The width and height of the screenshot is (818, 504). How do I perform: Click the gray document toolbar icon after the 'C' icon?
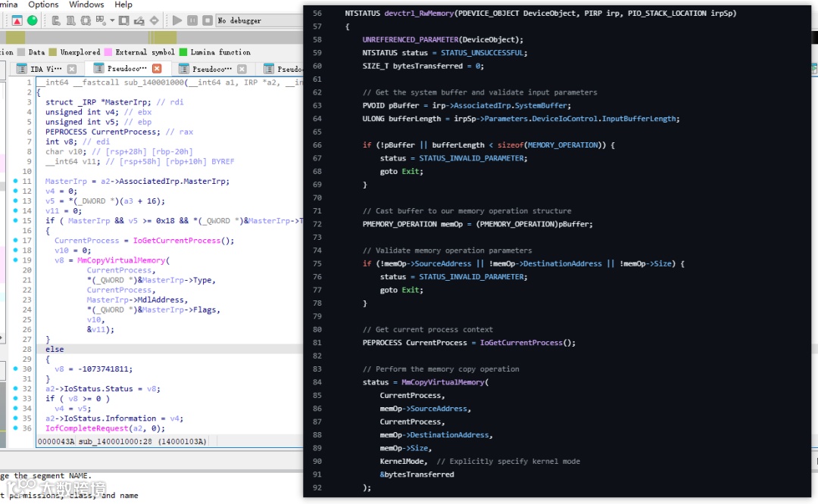[70, 20]
